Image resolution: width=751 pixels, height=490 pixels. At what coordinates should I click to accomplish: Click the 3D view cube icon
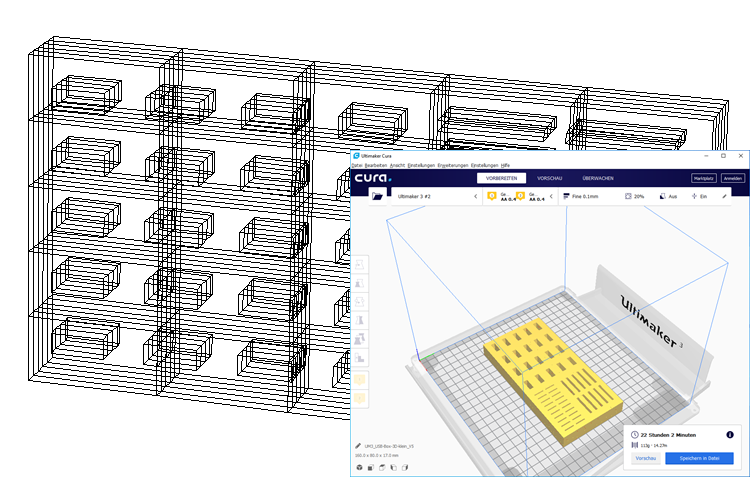pyautogui.click(x=360, y=467)
